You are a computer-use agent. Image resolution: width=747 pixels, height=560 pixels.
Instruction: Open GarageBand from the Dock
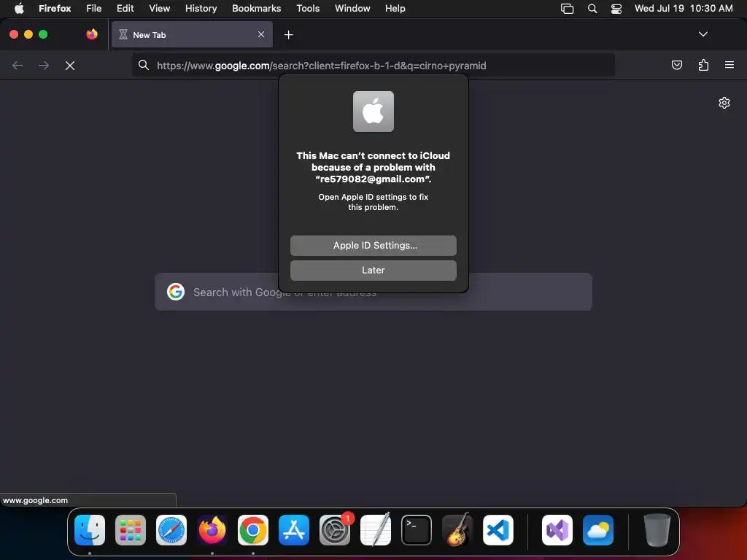[x=457, y=530]
